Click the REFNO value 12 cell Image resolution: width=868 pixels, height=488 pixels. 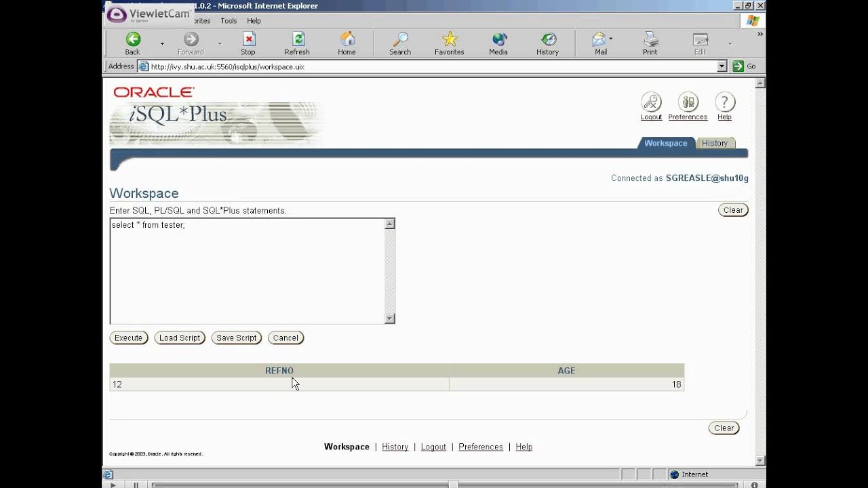pos(279,384)
